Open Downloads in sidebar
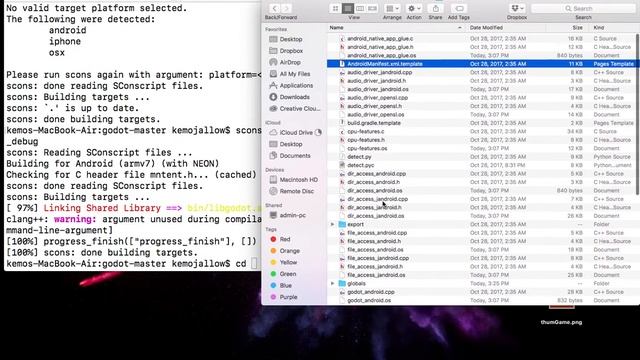Viewport: 640px width, 360px height. click(x=294, y=97)
